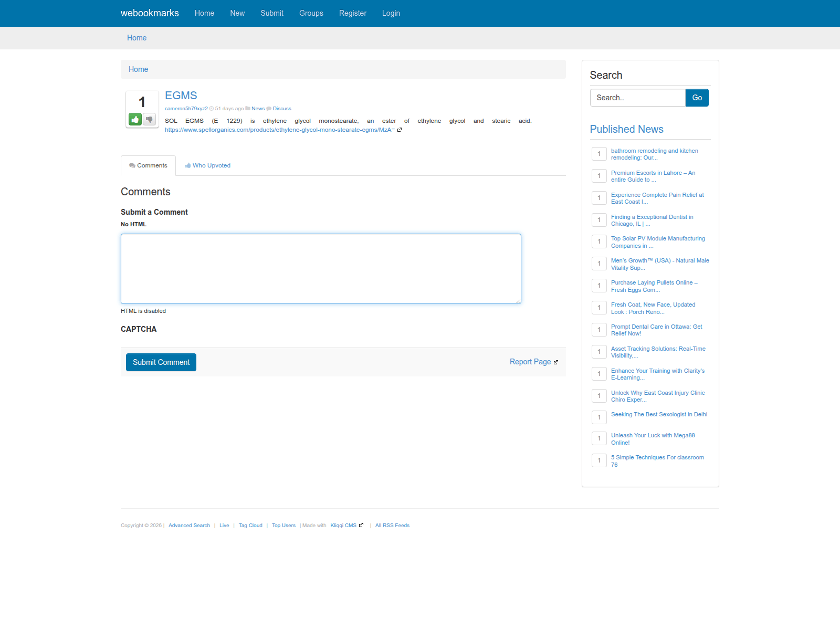840x630 pixels.
Task: Click Home breadcrumb in gray bar
Action: (136, 38)
